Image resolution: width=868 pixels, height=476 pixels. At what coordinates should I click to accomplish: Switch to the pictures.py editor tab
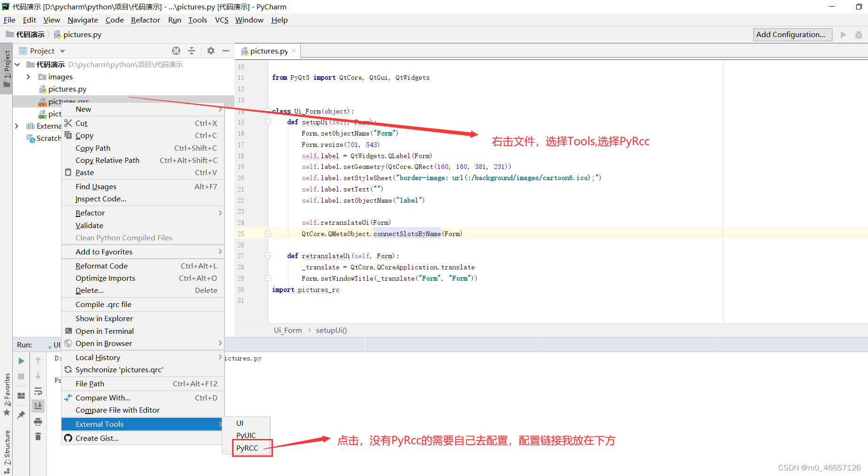click(x=269, y=51)
